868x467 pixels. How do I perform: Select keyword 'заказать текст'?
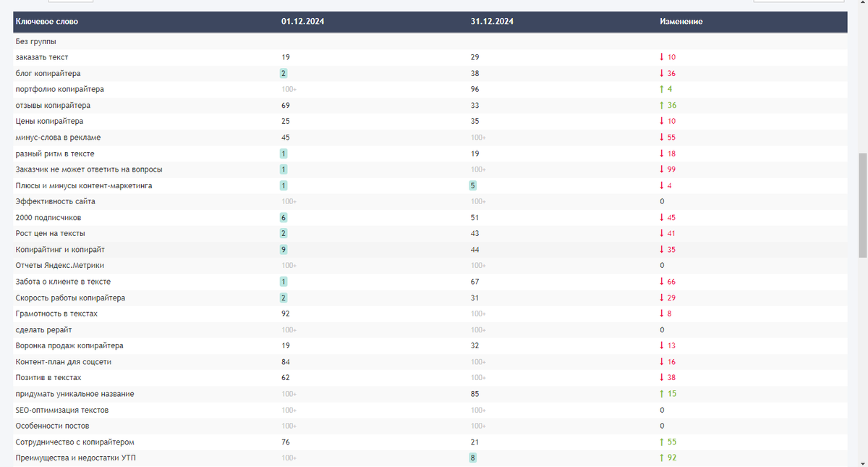(41, 57)
